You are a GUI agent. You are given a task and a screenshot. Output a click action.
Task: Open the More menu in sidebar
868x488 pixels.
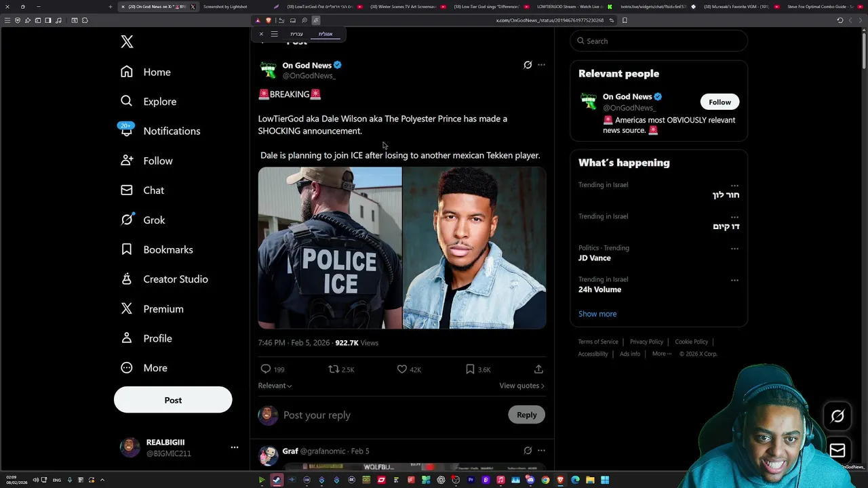144,368
